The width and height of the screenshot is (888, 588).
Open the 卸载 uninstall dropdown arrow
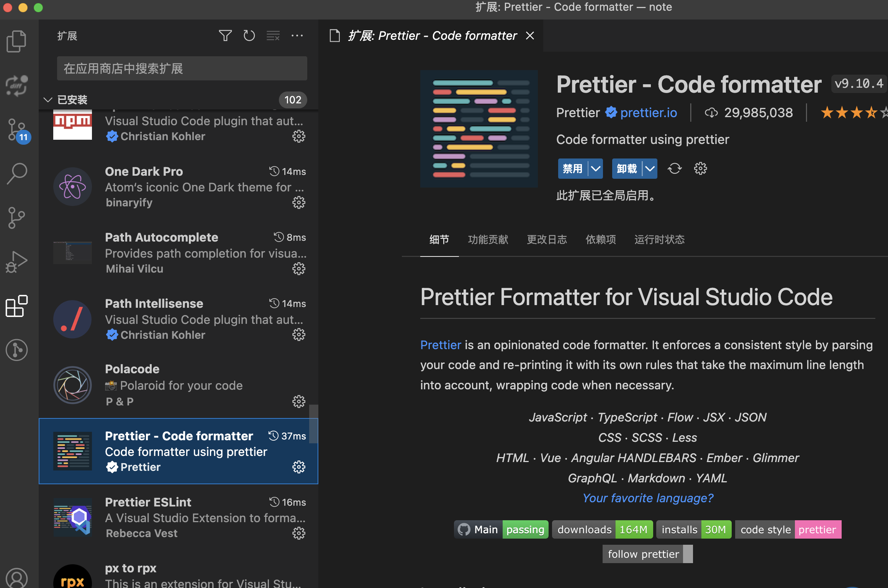(650, 168)
